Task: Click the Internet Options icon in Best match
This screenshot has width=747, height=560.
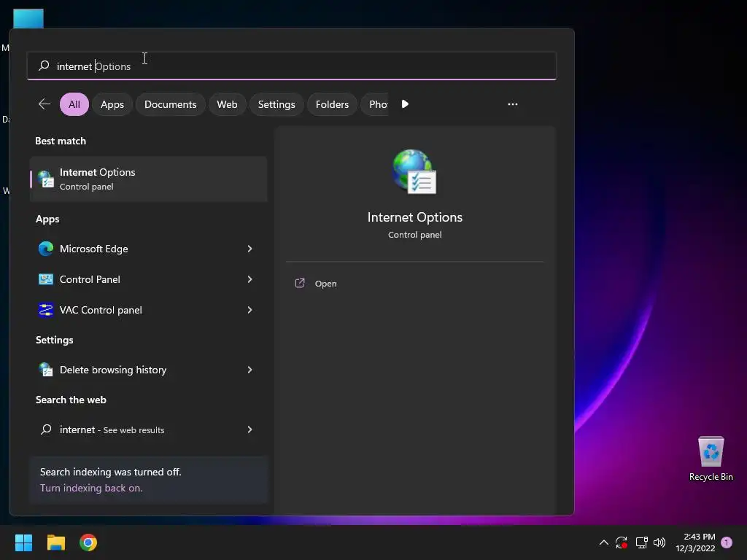Action: click(x=46, y=179)
